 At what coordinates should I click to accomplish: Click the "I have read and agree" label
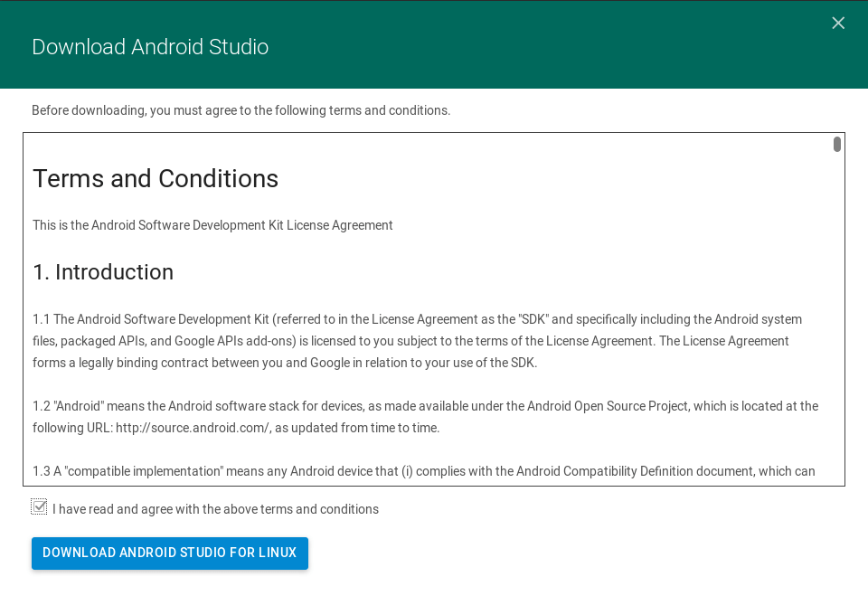[x=215, y=509]
